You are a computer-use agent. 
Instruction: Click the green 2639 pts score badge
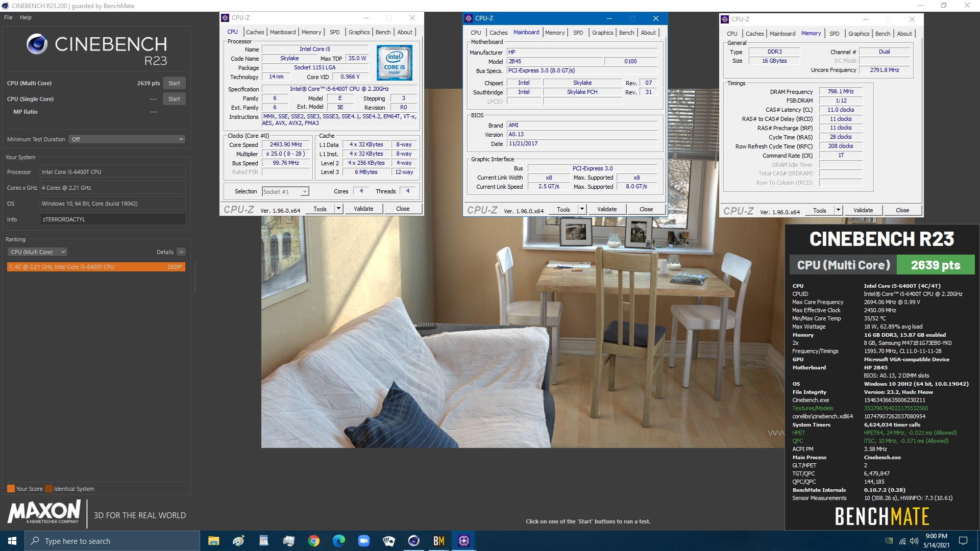point(936,265)
